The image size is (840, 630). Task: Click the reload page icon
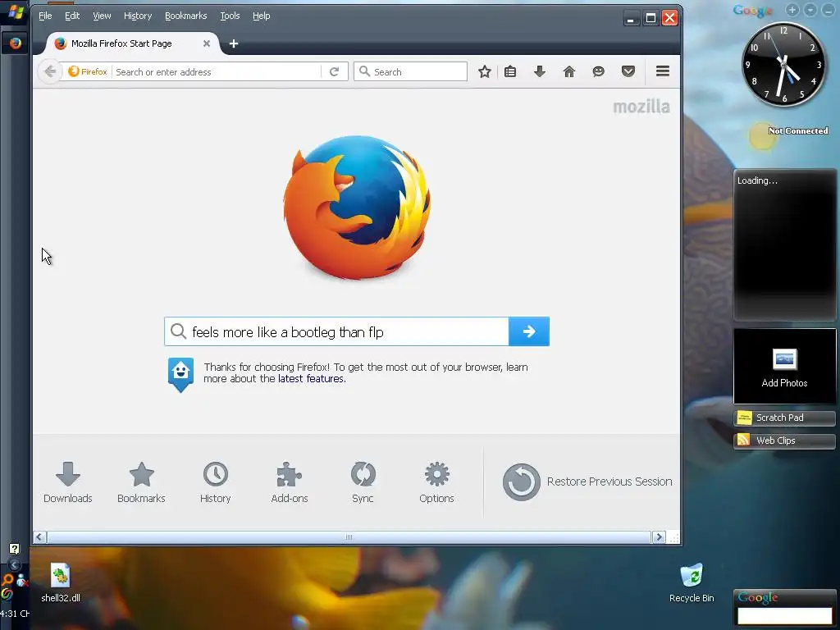pos(335,72)
